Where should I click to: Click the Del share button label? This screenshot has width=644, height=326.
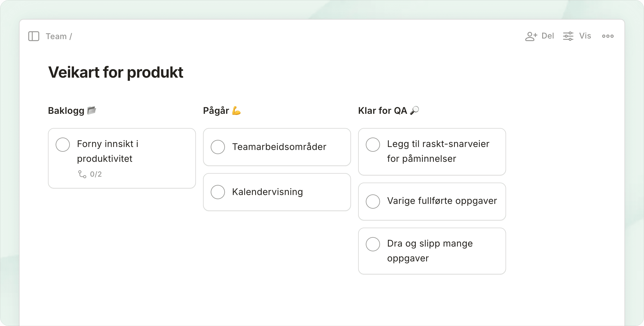point(548,36)
